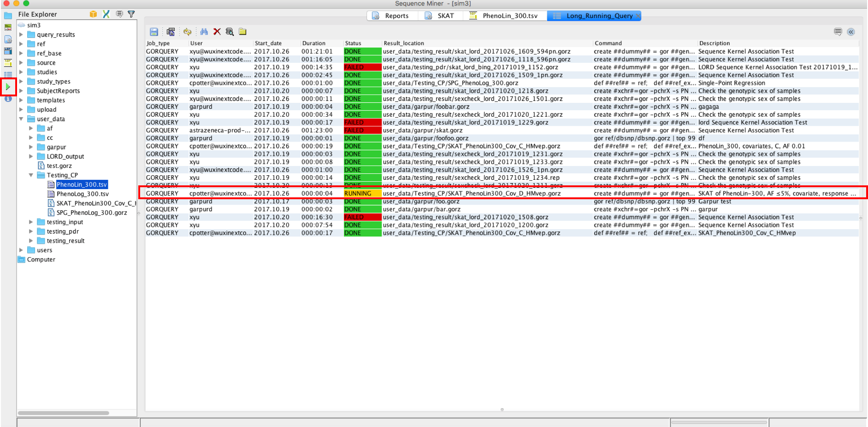Click the FAILED status in the astrazeneca-prod row
868x427 pixels.
362,130
